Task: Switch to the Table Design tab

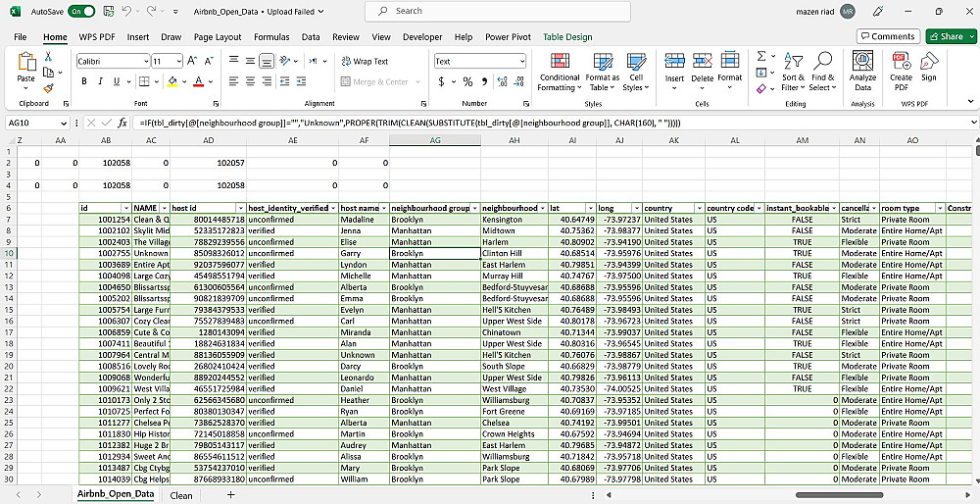Action: 567,37
